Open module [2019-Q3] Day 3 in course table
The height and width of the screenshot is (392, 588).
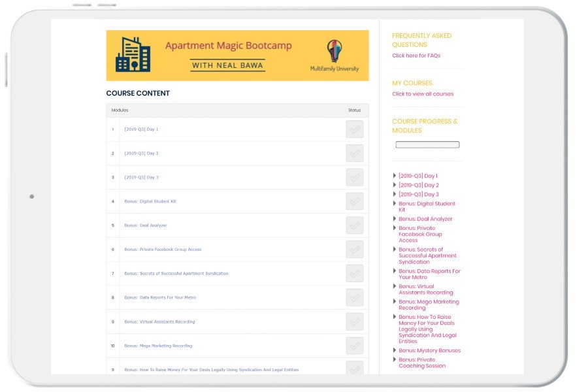(141, 177)
